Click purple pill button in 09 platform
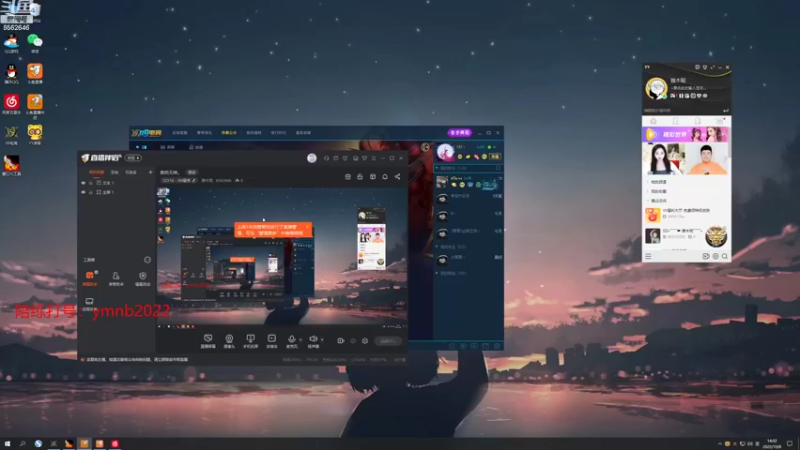This screenshot has height=450, width=800. [x=460, y=133]
